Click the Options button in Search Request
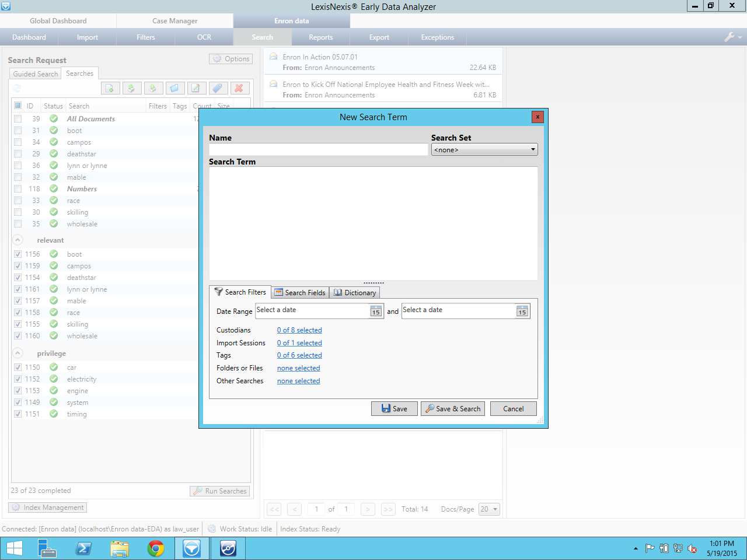 231,59
